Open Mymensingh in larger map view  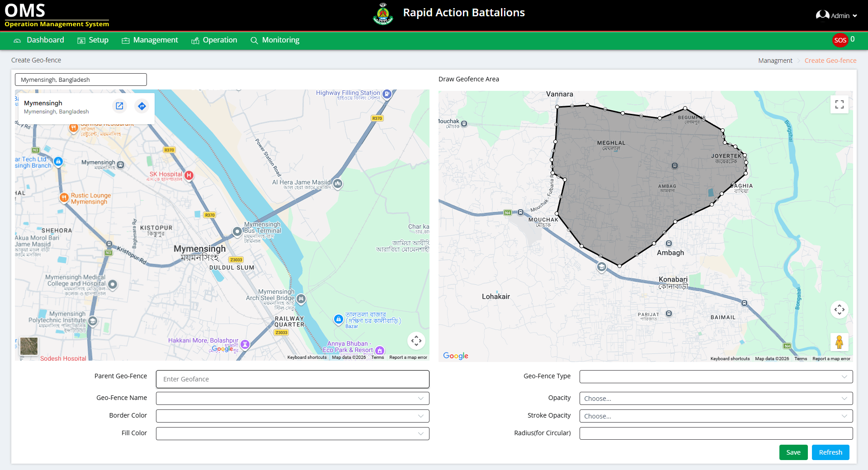(x=119, y=106)
